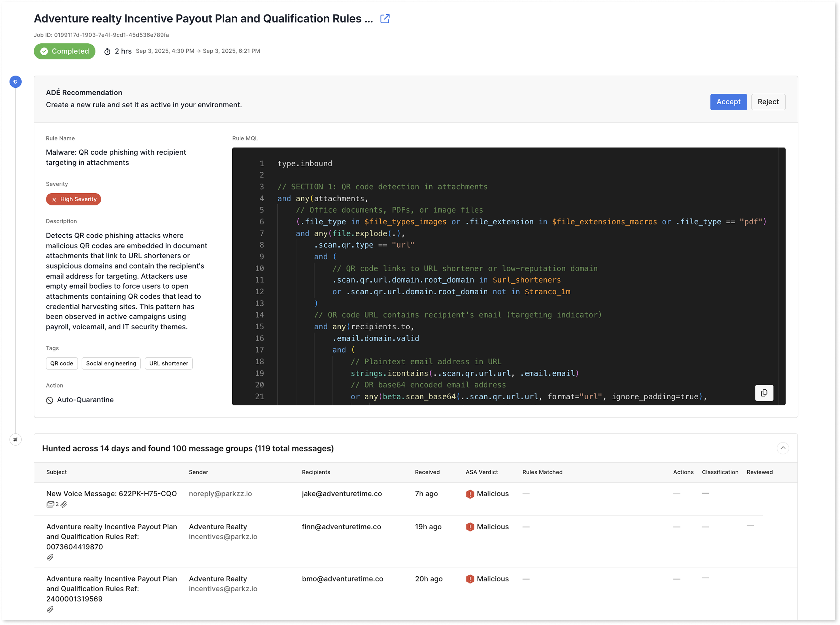Open message Ref: 2400001319569
Image resolution: width=840 pixels, height=625 pixels.
click(x=112, y=589)
